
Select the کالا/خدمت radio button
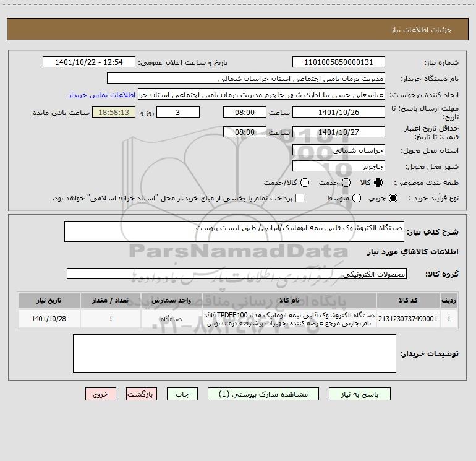(x=305, y=183)
